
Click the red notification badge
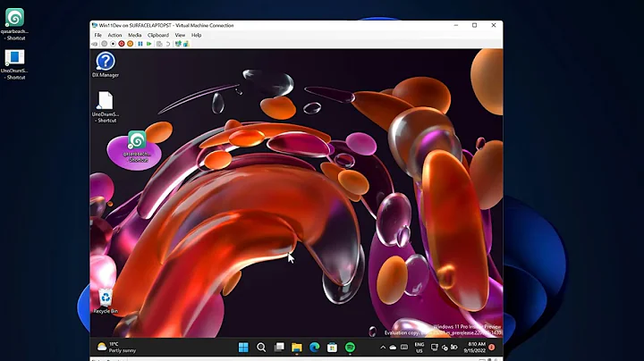(492, 348)
